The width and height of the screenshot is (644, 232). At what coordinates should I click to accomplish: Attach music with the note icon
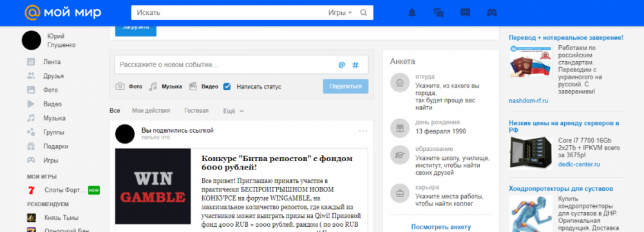(x=153, y=86)
